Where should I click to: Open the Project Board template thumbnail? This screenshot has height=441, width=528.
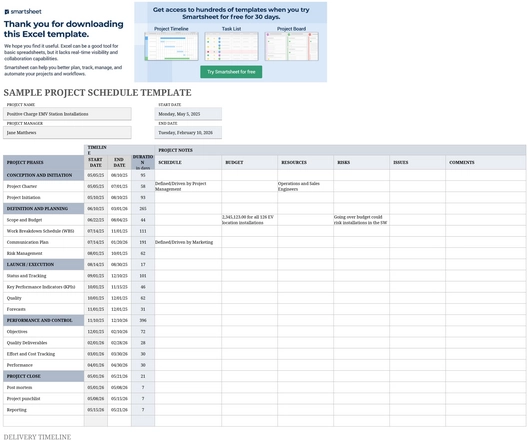pyautogui.click(x=292, y=46)
